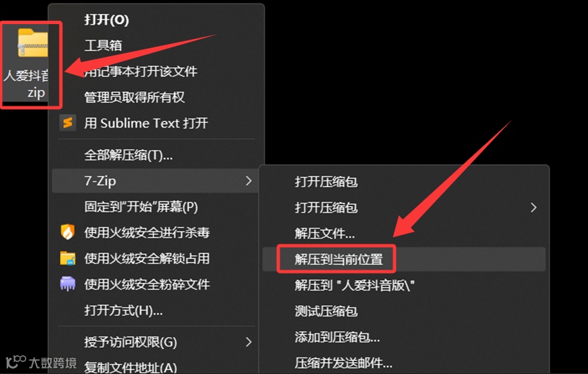The height and width of the screenshot is (374, 588).
Task: Select 固定到"开始"屏幕(P)
Action: pos(141,207)
